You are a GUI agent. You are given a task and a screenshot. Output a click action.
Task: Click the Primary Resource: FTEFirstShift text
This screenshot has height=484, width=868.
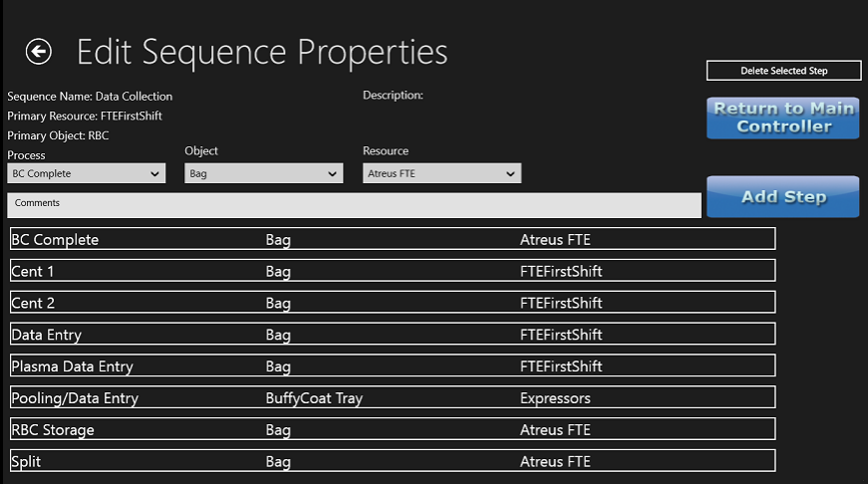85,116
